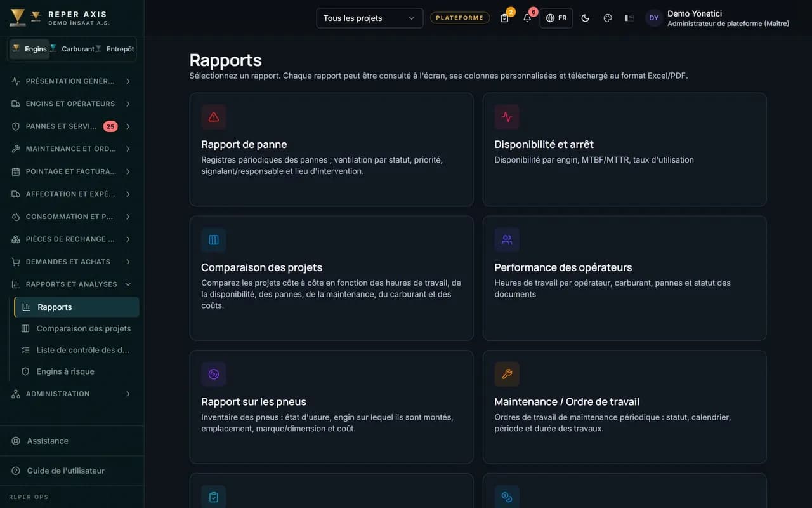Screen dimensions: 812x508
Task: Click the lifebuoy Assistance icon
Action: (x=16, y=441)
